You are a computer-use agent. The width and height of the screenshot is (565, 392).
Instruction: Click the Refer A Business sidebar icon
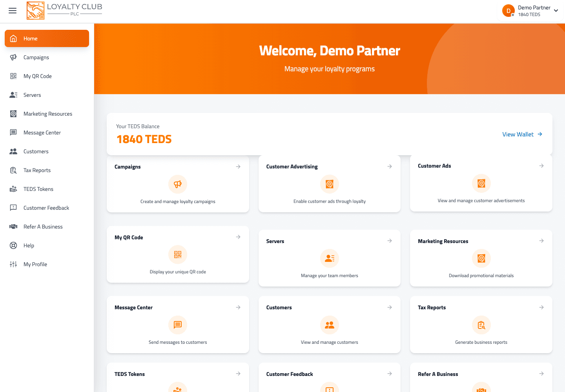click(x=13, y=227)
